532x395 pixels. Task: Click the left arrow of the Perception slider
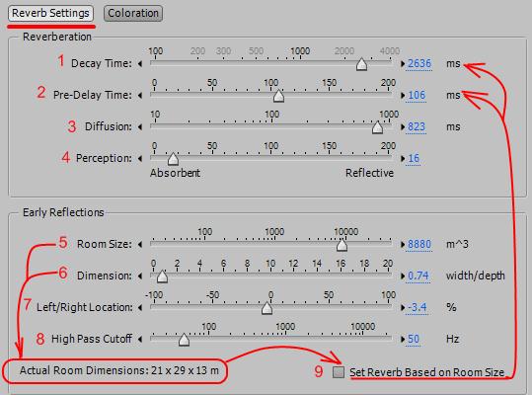[x=140, y=158]
